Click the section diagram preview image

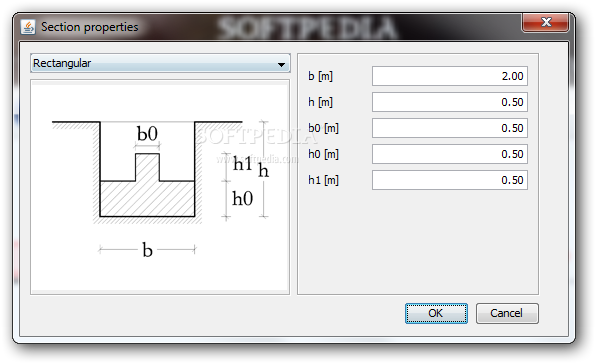point(160,187)
